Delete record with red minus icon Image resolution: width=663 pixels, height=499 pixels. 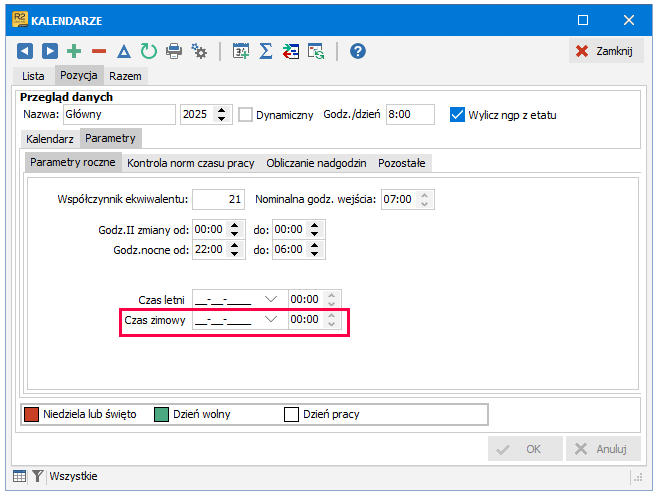point(99,52)
